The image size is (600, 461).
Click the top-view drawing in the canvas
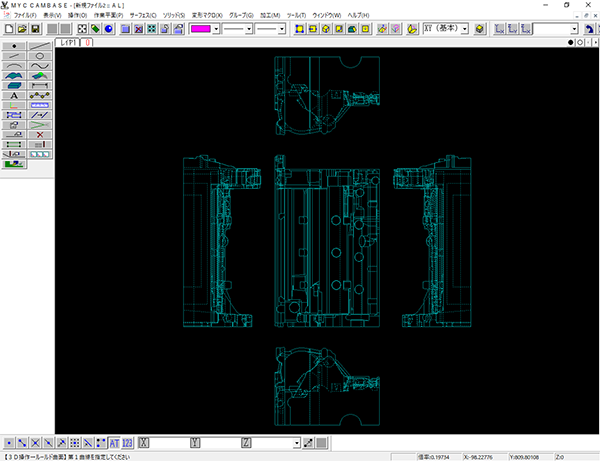327,96
